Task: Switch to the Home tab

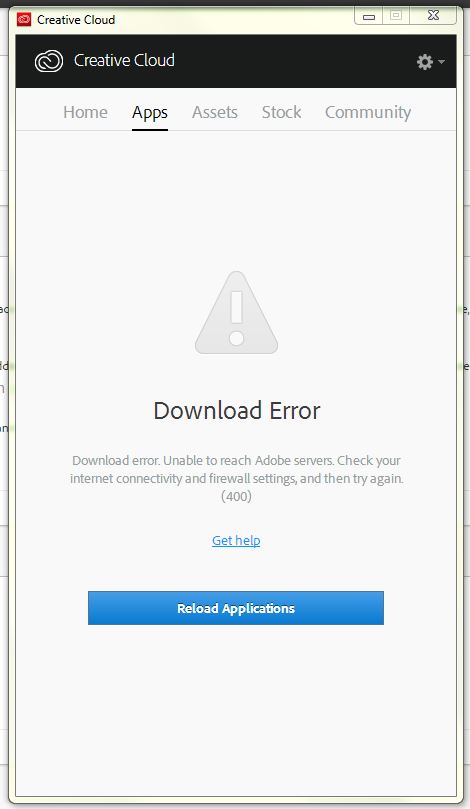Action: 85,112
